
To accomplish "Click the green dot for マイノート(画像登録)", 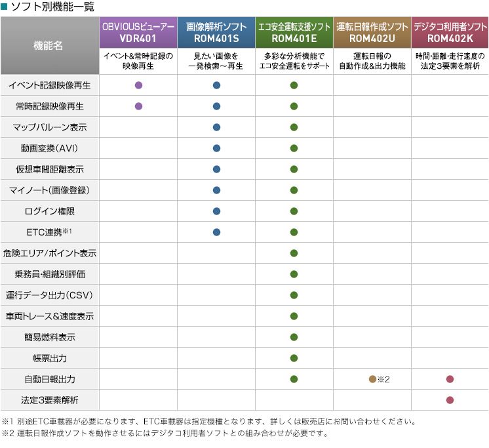I will pos(294,190).
